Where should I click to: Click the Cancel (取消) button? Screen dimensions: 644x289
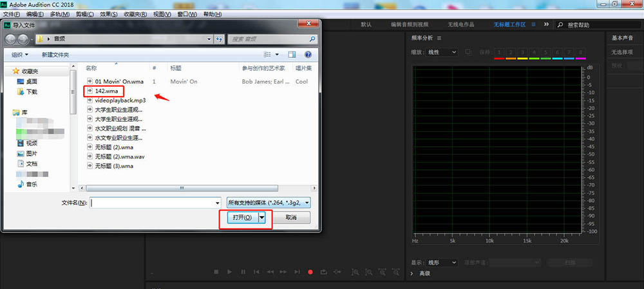tap(291, 218)
